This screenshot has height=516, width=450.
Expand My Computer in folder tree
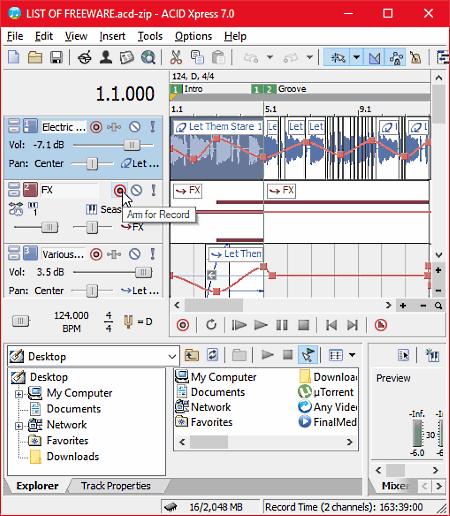[19, 394]
